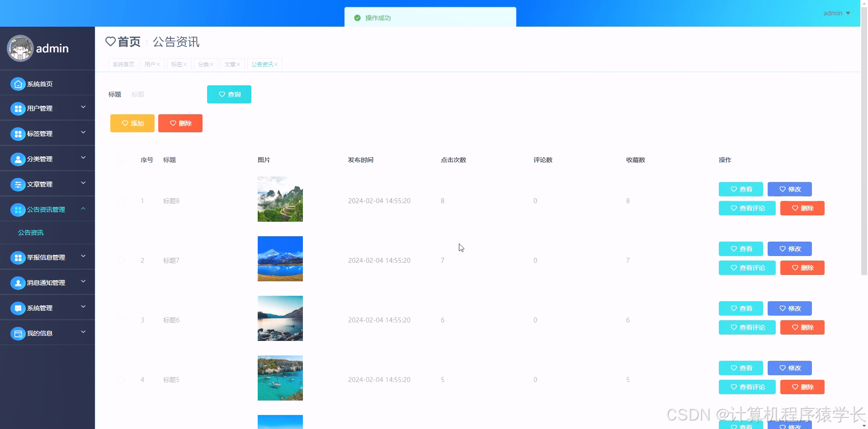Screen dimensions: 868x429
Task: Click 删除 for row 标题7
Action: (802, 268)
